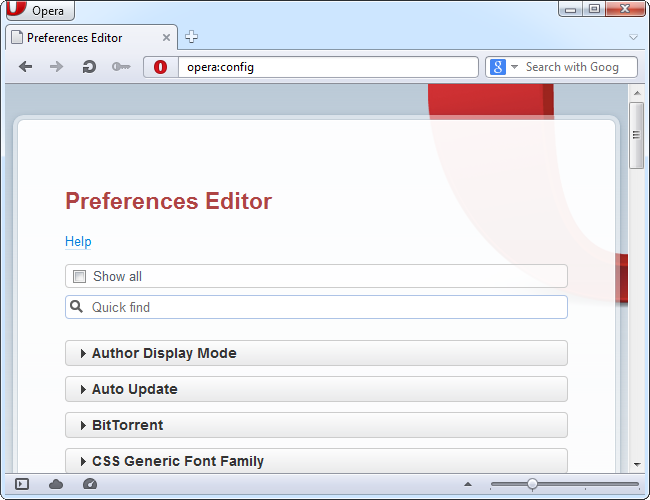This screenshot has width=650, height=500.
Task: Click the Opera Turbo speedometer icon
Action: click(x=90, y=484)
